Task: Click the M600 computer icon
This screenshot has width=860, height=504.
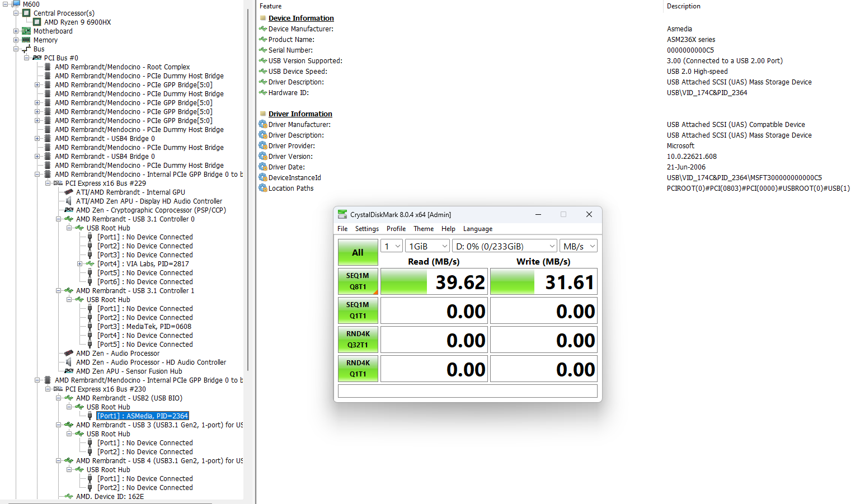Action: (16, 4)
